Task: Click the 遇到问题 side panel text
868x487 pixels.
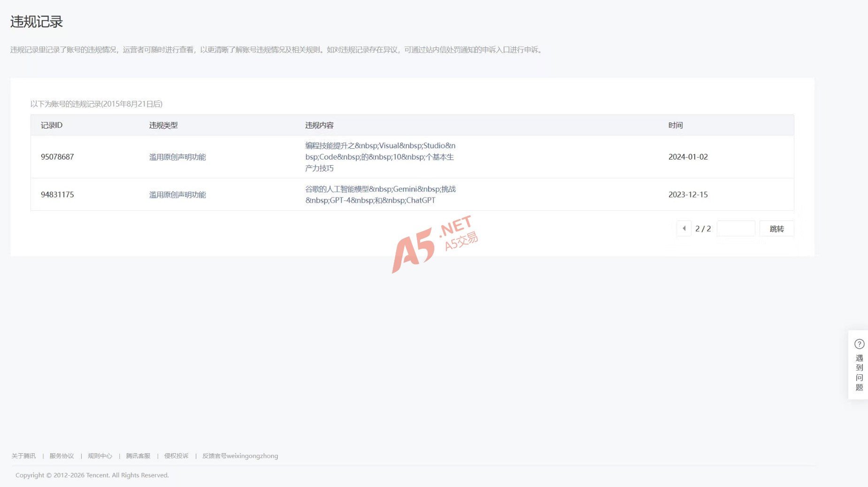Action: (859, 373)
